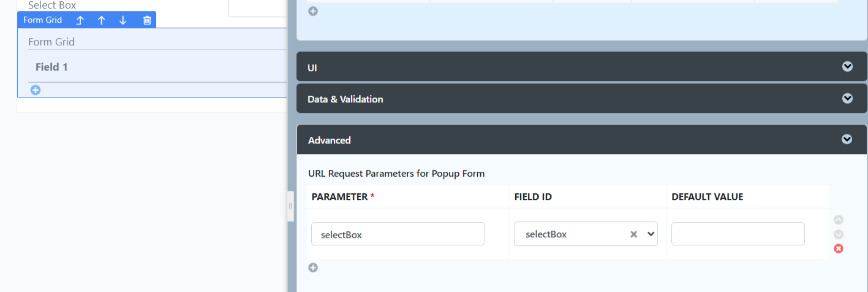
Task: Move Form Grid down
Action: click(x=123, y=20)
